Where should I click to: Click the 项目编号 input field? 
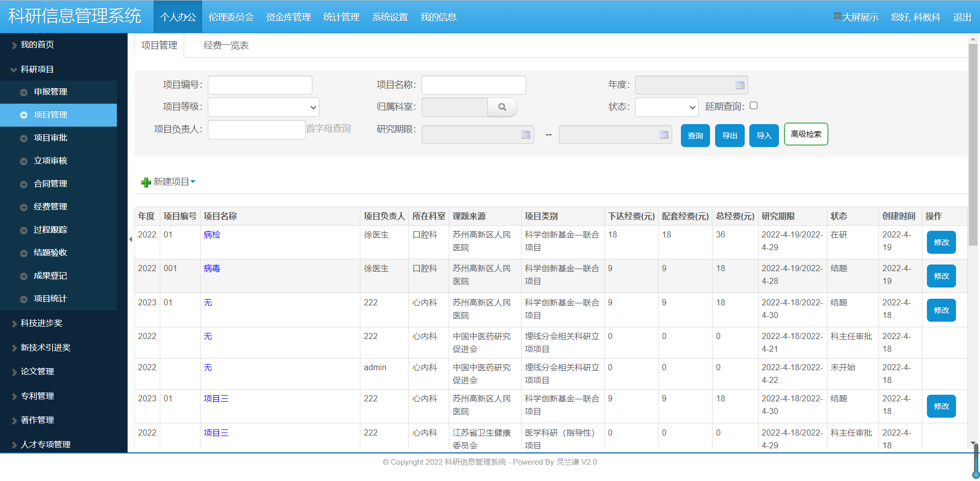260,85
